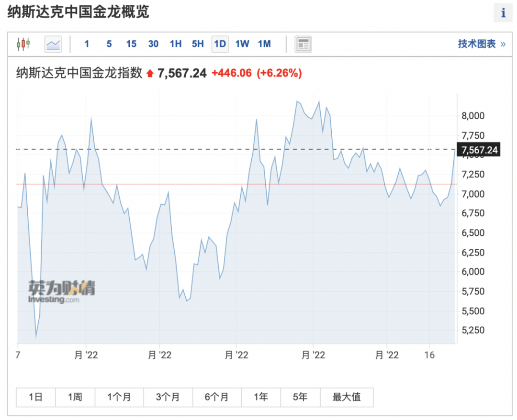The height and width of the screenshot is (420, 517).
Task: Click the 5,250 y-axis label
Action: 473,331
